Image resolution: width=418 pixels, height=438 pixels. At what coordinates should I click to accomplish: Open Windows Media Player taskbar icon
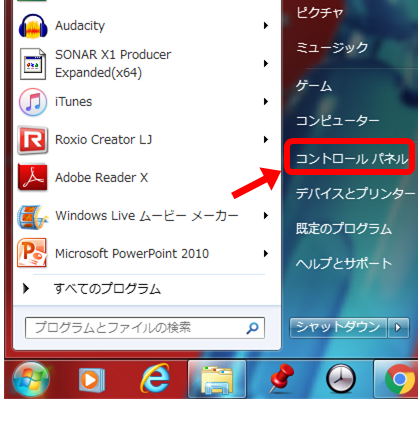[x=92, y=380]
